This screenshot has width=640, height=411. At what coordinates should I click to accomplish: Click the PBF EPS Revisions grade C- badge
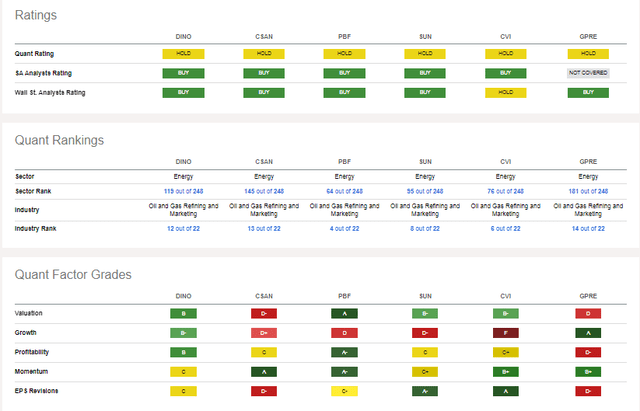point(344,391)
